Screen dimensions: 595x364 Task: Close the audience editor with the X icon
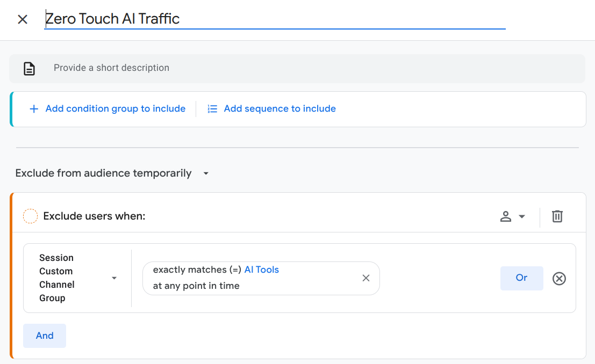[23, 20]
